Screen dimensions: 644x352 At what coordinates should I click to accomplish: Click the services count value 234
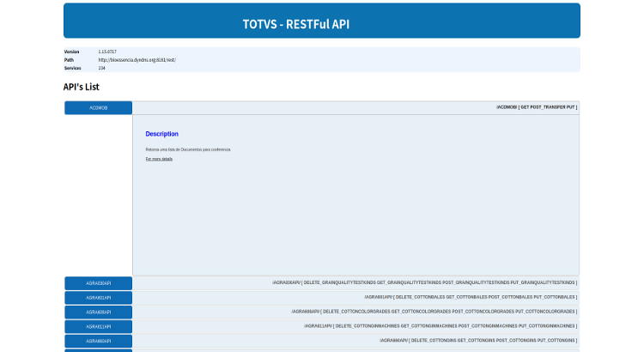[101, 68]
